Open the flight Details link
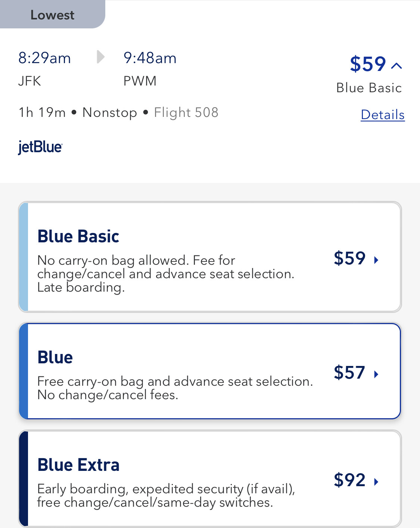Image resolution: width=420 pixels, height=528 pixels. click(383, 115)
